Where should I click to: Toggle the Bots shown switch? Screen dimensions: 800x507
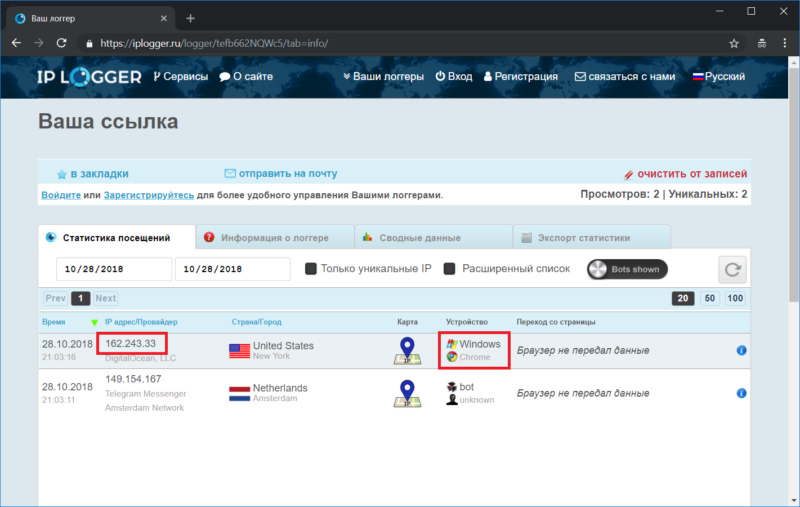pos(627,269)
